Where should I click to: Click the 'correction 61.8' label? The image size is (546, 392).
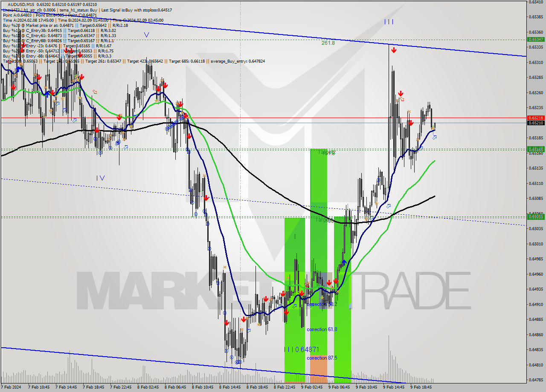click(x=322, y=329)
